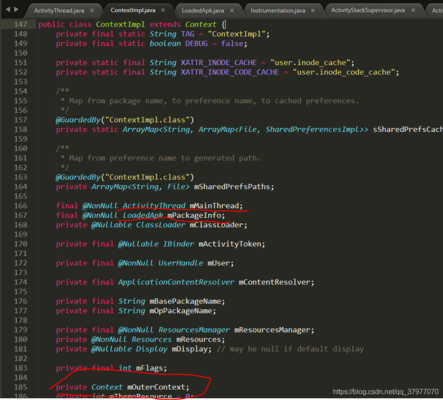Click the mMainThread field name

[214, 206]
